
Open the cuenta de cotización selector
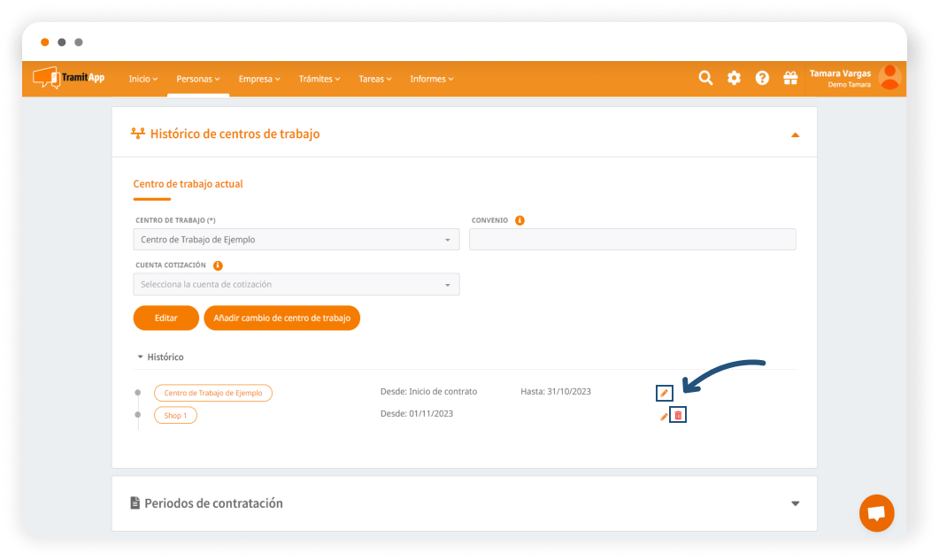click(x=296, y=284)
